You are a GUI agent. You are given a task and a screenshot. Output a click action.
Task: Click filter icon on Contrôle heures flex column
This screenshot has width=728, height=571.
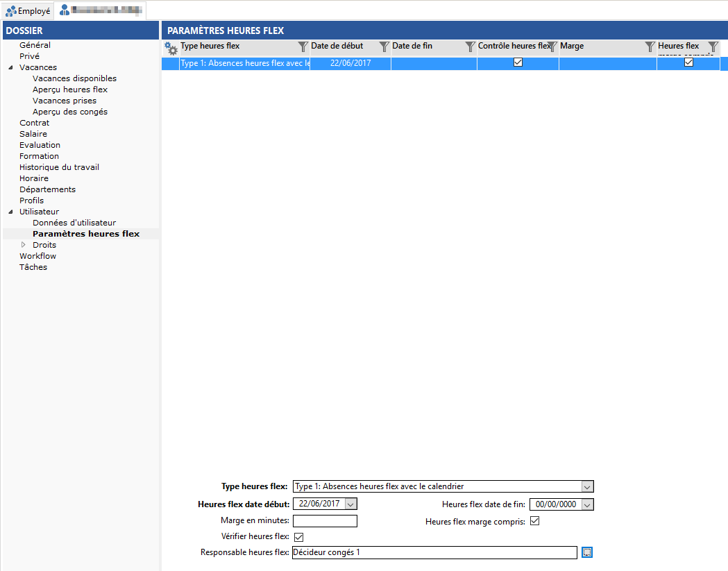(x=552, y=46)
